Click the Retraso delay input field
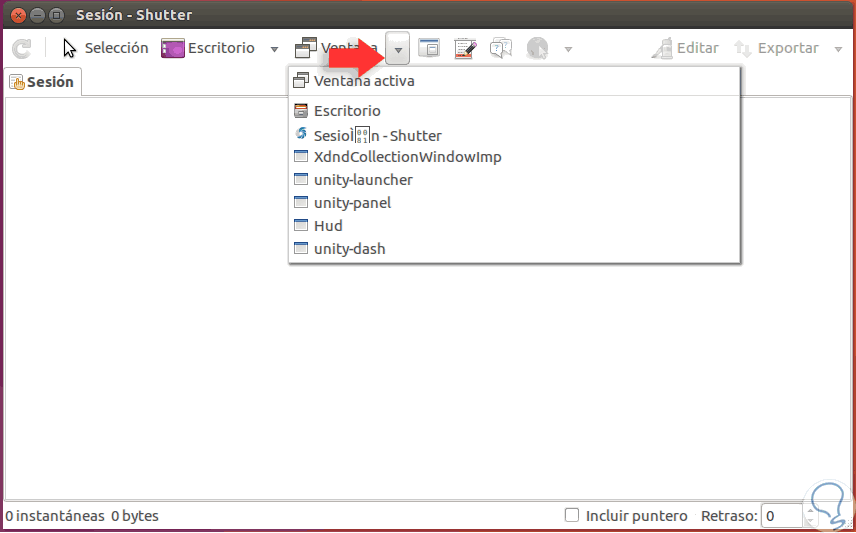Image resolution: width=856 pixels, height=533 pixels. click(781, 516)
